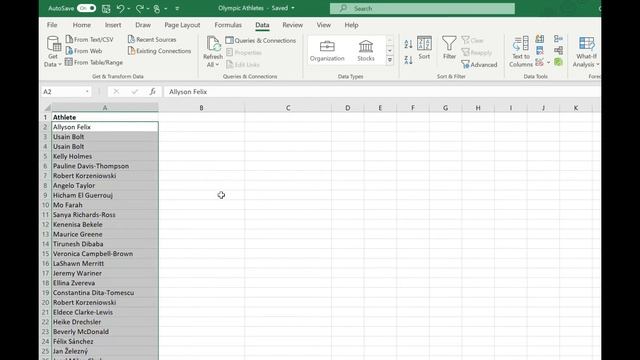Switch to the Help tab
The height and width of the screenshot is (360, 640).
[x=351, y=25]
